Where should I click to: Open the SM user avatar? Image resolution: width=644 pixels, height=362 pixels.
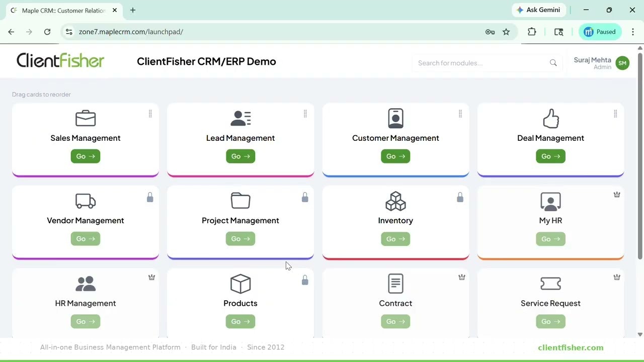tap(622, 63)
